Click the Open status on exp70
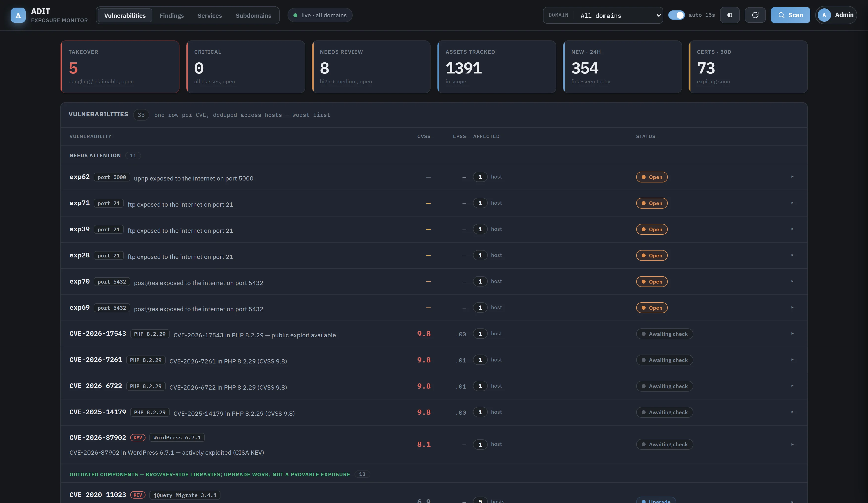 [652, 282]
